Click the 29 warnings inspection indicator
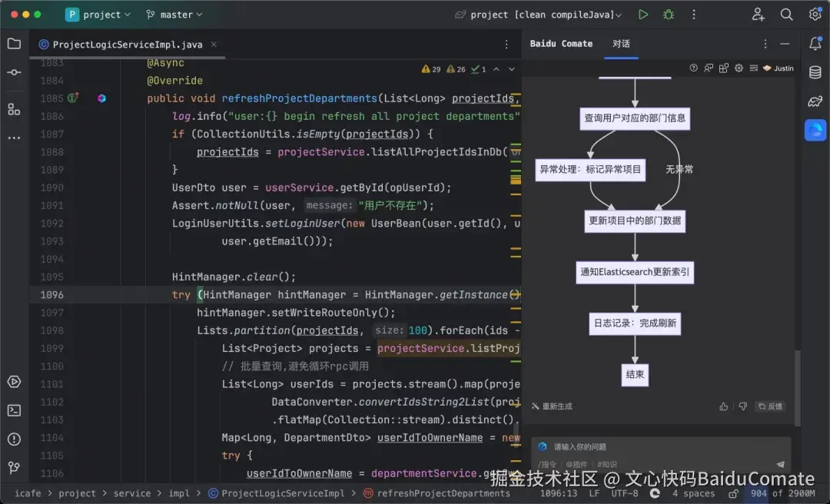The width and height of the screenshot is (830, 504). tap(431, 69)
